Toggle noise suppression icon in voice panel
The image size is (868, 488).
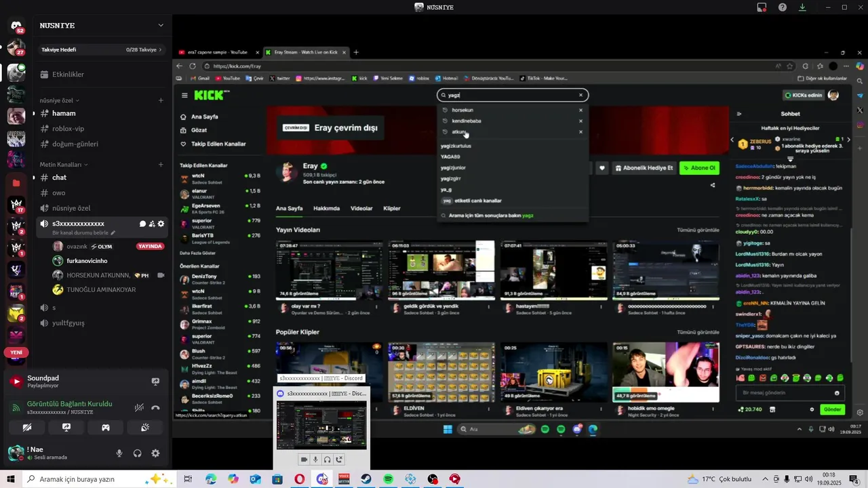point(139,407)
